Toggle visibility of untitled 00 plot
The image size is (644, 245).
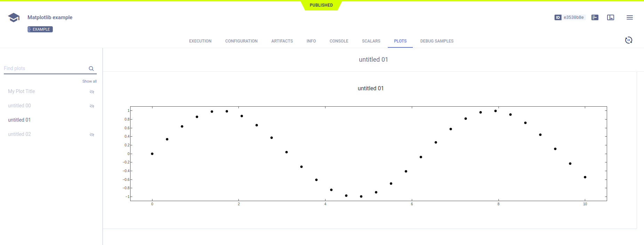click(x=92, y=106)
